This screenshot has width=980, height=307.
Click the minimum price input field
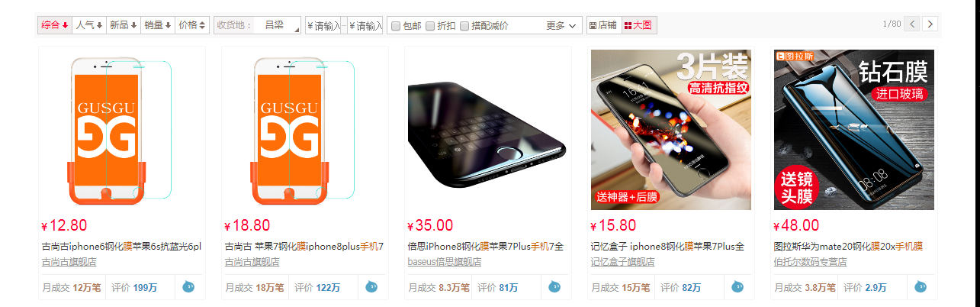pos(323,25)
